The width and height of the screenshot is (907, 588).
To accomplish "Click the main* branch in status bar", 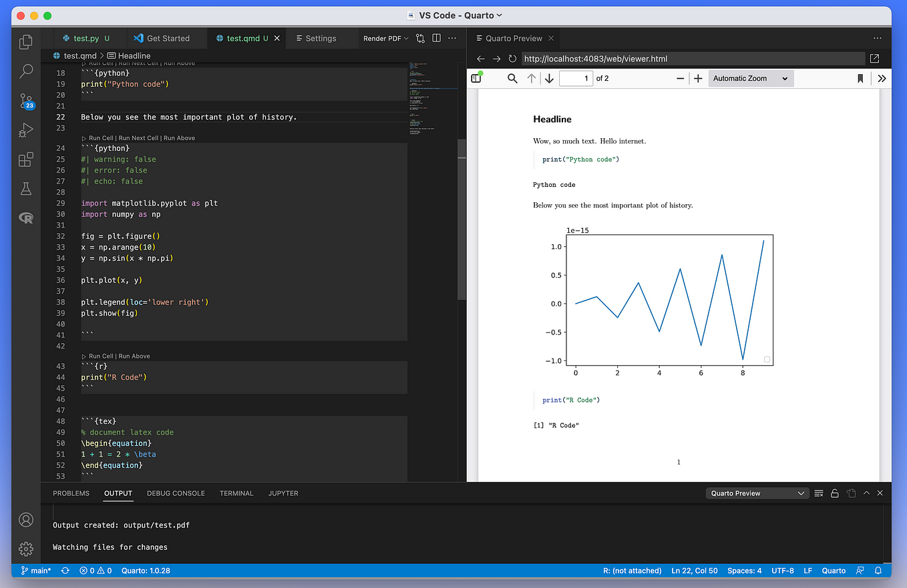I will pos(36,571).
